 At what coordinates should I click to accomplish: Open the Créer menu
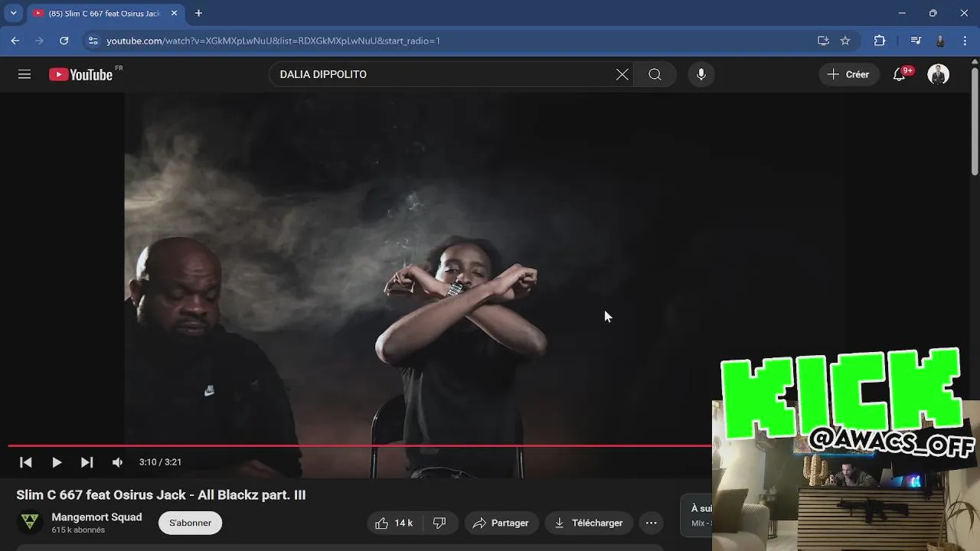[x=848, y=74]
